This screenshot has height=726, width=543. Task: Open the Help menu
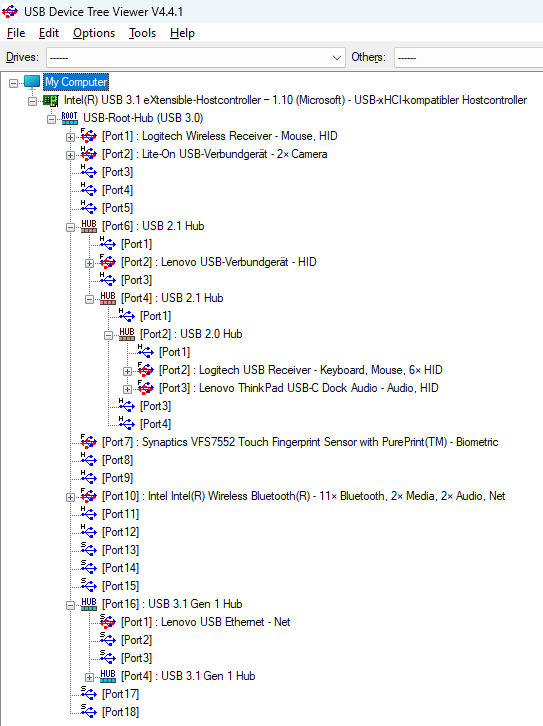(x=182, y=33)
